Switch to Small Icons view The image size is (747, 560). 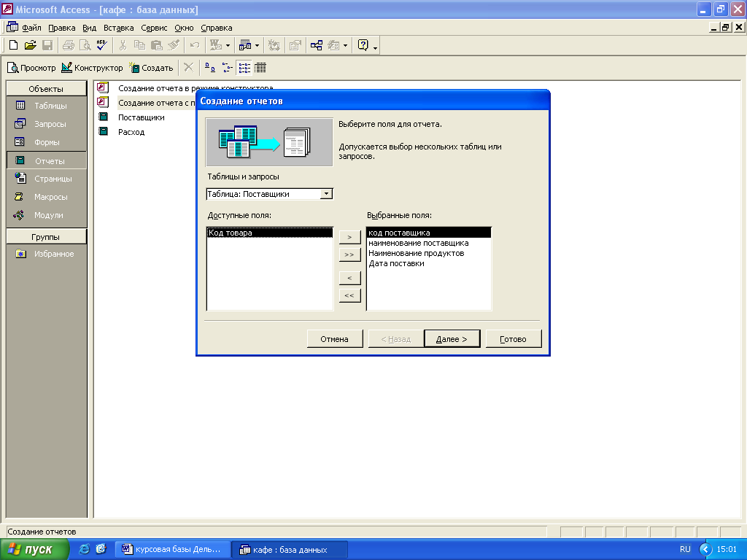tap(228, 68)
